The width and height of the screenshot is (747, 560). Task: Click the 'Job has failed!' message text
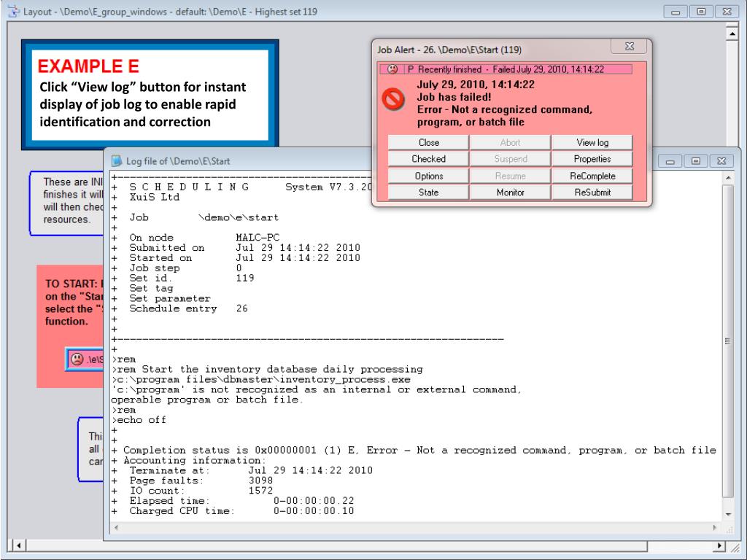(454, 97)
